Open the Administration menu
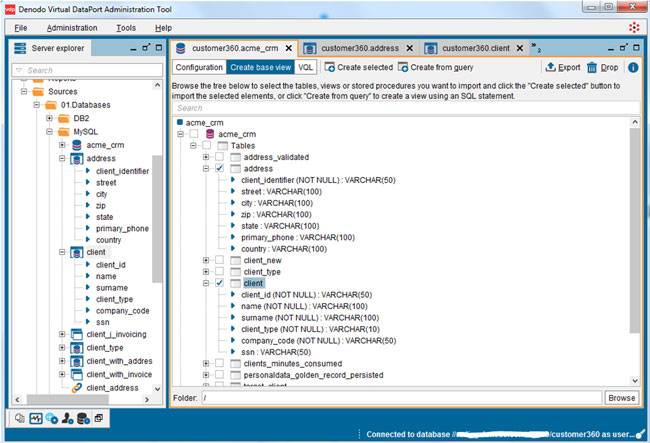The height and width of the screenshot is (443, 650). point(72,28)
